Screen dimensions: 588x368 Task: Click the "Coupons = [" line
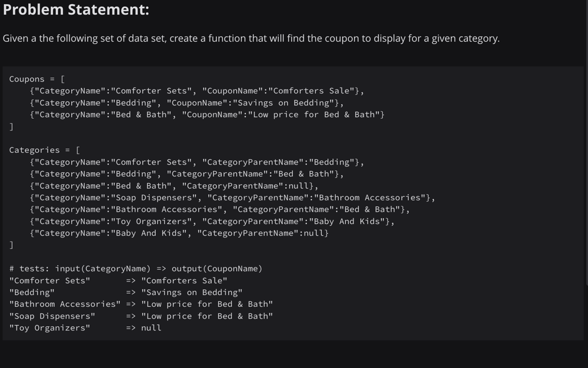pos(36,79)
